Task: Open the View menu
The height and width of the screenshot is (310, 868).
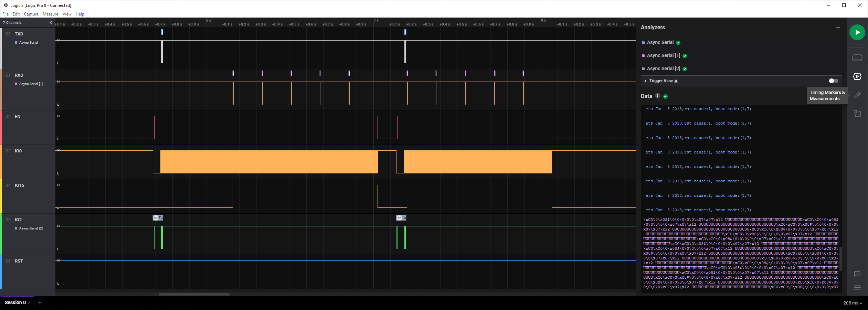Action: point(67,14)
